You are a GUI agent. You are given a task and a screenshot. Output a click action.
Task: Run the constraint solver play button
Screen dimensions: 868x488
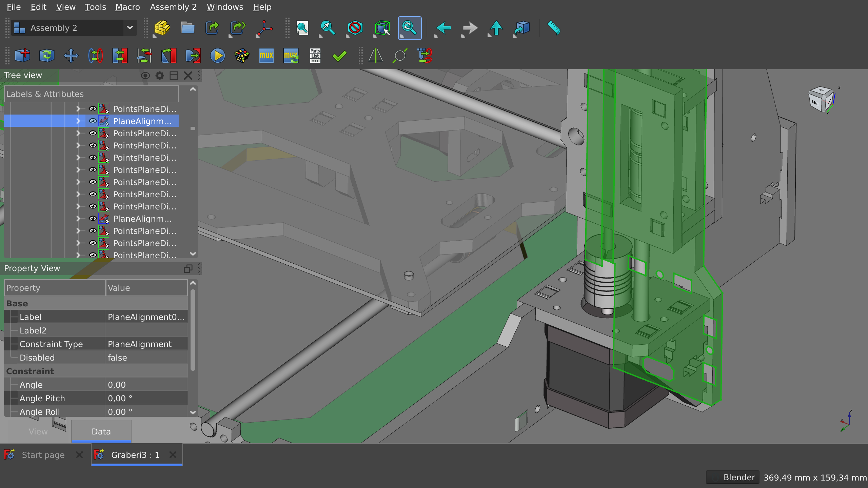[218, 56]
